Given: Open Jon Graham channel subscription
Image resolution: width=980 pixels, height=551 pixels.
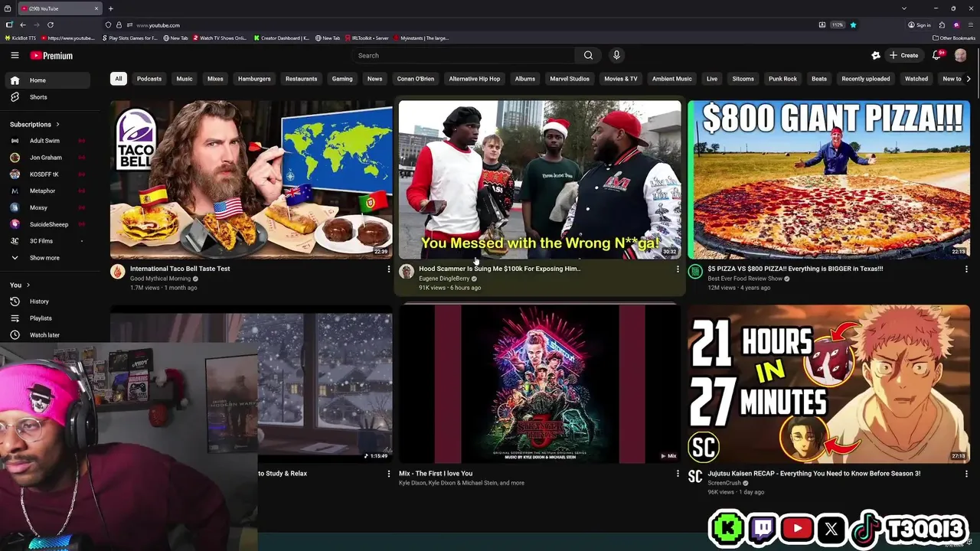Looking at the screenshot, I should pos(47,158).
